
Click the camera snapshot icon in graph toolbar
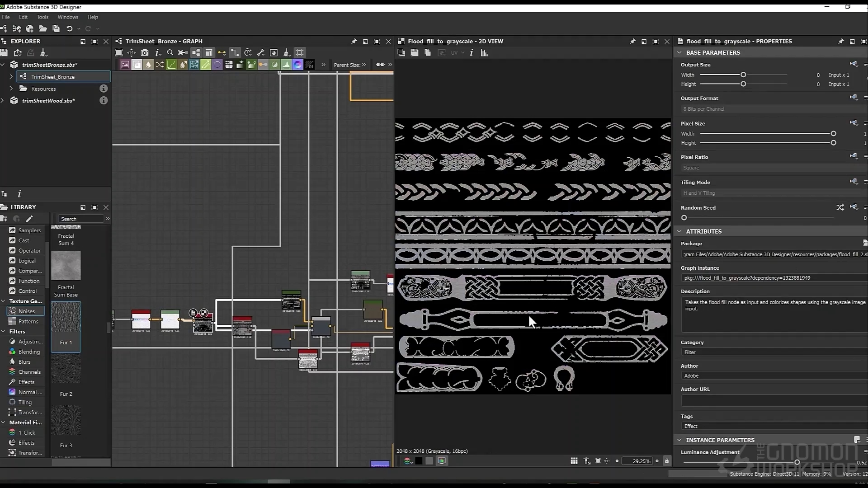[145, 53]
